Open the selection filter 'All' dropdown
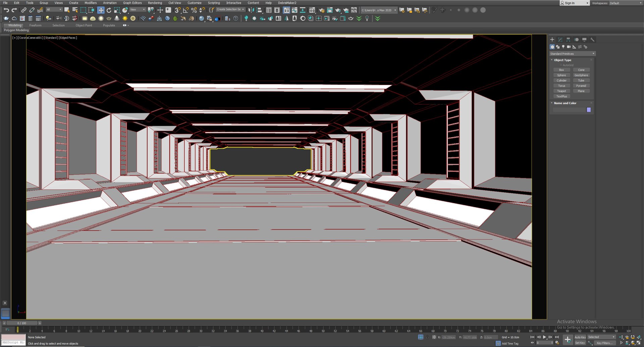Viewport: 644px width, 347px height. pos(54,10)
